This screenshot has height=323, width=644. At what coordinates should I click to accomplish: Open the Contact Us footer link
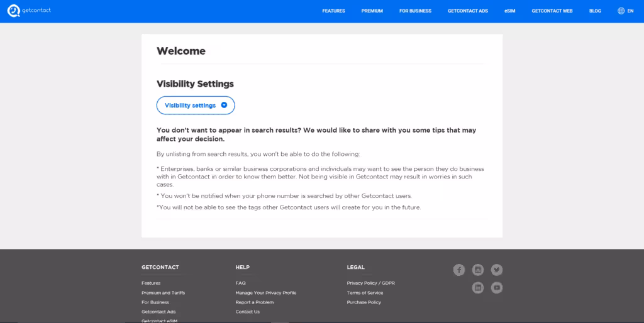248,312
